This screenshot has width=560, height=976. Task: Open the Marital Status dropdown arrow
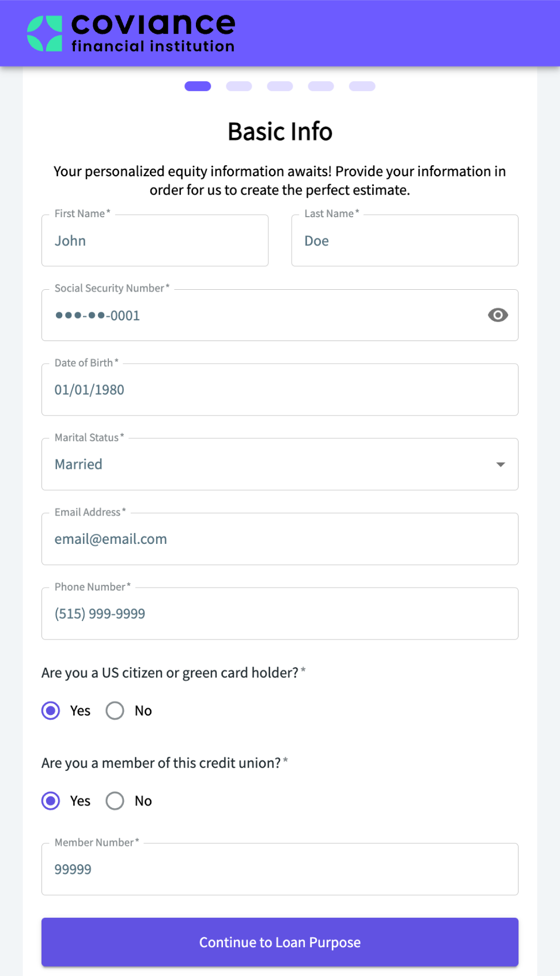501,464
